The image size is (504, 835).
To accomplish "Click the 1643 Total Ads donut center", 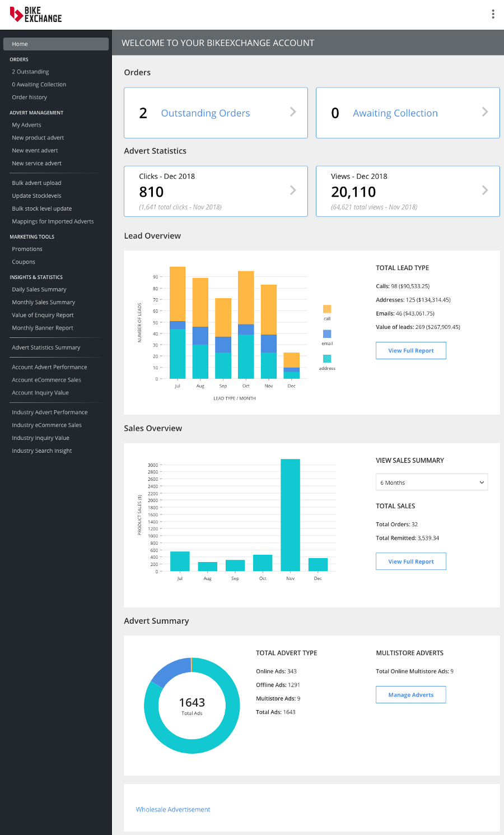I will 192,706.
